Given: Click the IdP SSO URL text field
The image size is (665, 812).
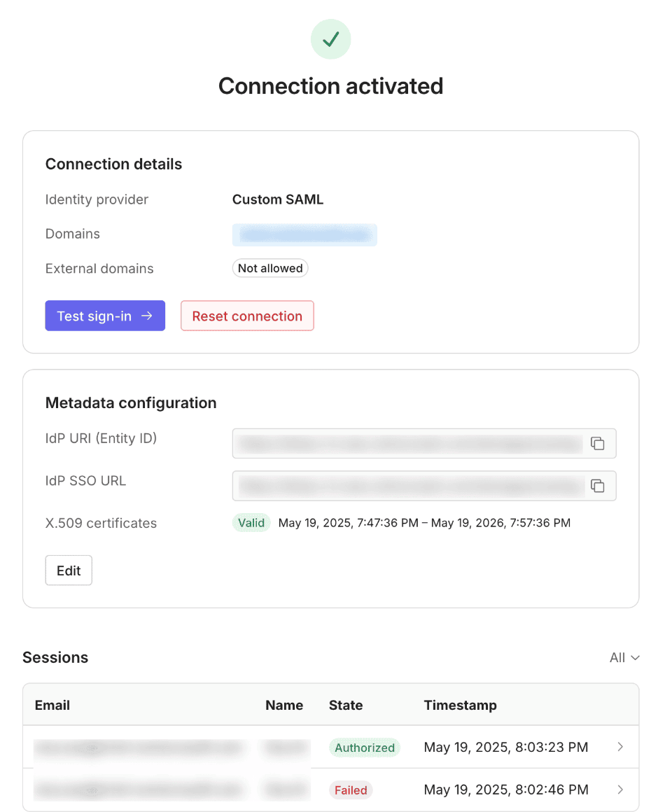Looking at the screenshot, I should pyautogui.click(x=406, y=486).
